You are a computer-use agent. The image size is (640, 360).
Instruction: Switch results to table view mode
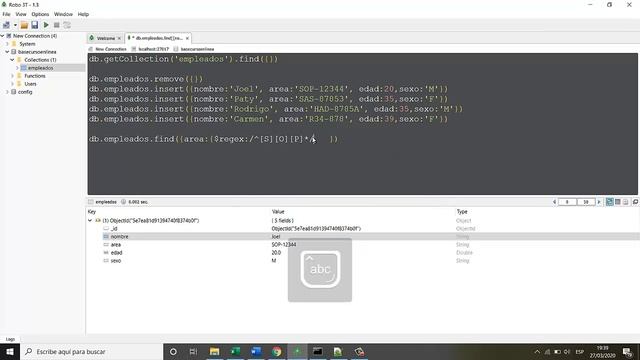(x=618, y=202)
